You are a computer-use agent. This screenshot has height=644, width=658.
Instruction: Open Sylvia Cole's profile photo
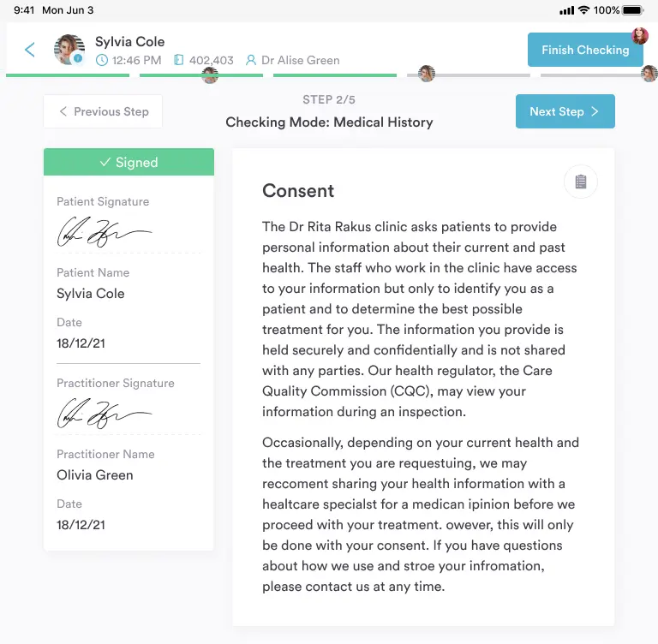[69, 50]
